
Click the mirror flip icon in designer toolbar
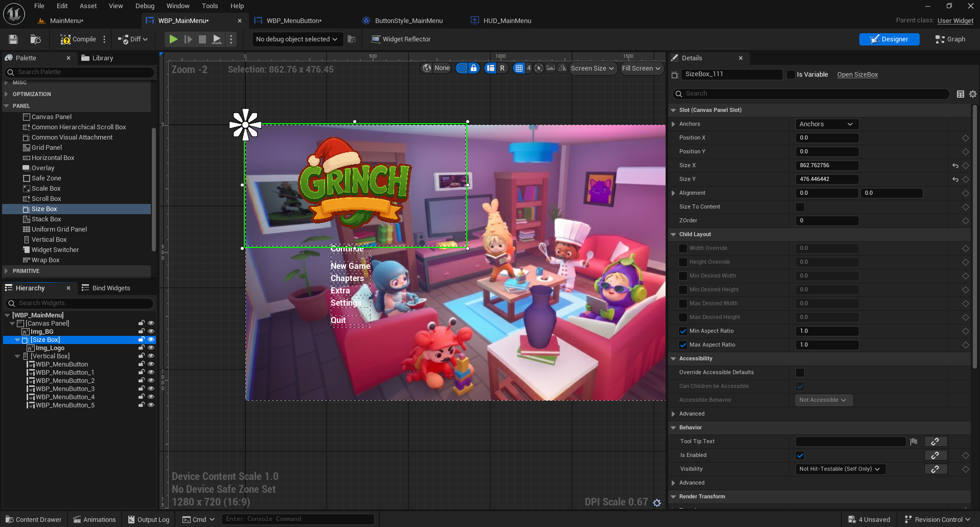pyautogui.click(x=562, y=68)
